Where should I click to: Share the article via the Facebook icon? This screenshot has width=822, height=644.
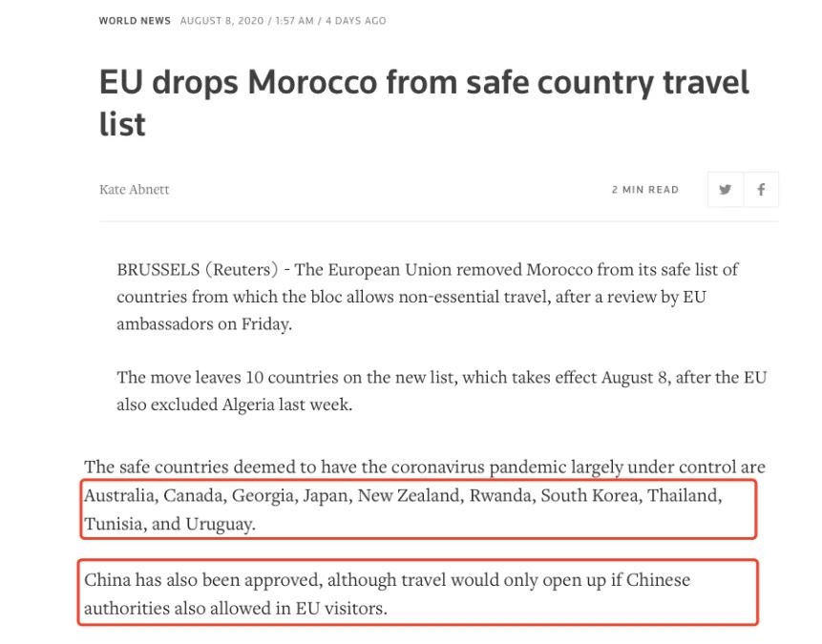point(761,189)
